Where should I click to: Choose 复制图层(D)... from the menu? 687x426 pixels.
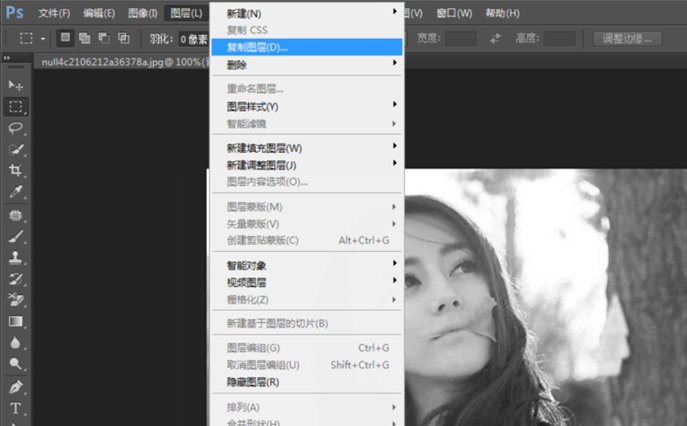(307, 47)
